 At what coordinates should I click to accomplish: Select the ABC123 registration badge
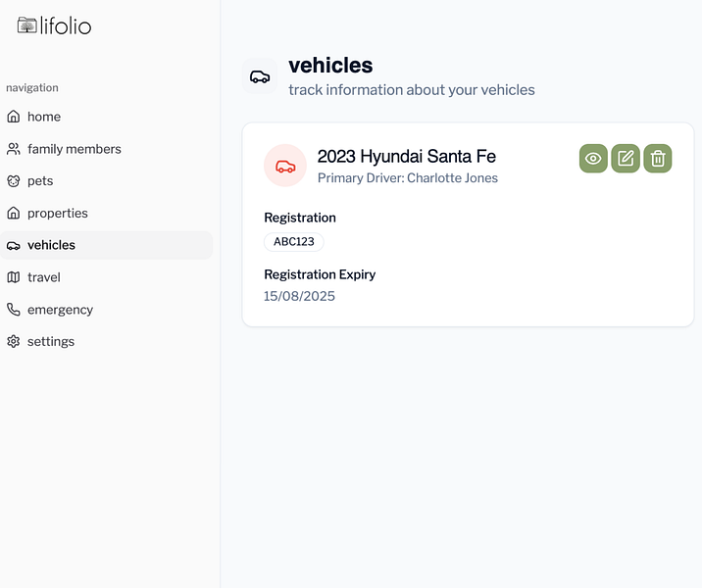click(x=294, y=242)
